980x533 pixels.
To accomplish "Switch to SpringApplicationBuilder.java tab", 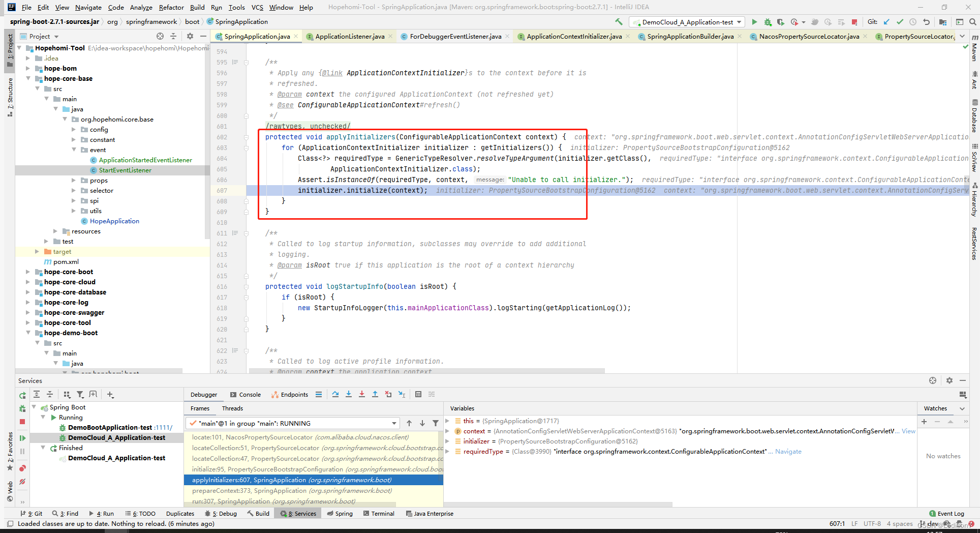I will [690, 36].
